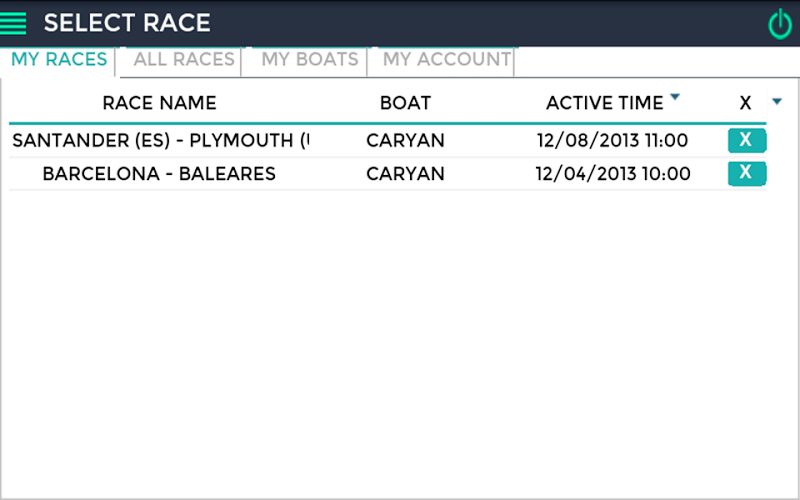Screen dimensions: 800x500
Task: Click the Active Time column header
Action: point(604,103)
